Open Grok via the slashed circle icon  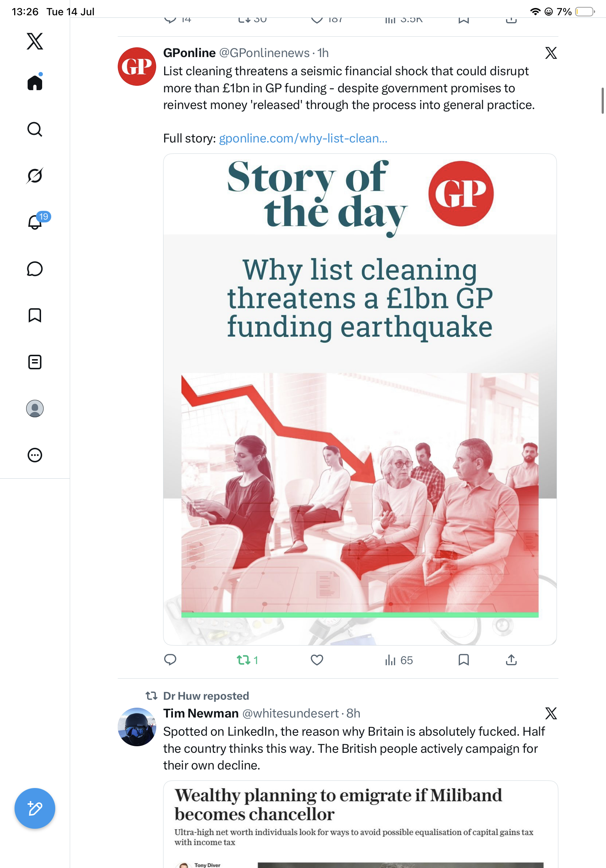35,176
